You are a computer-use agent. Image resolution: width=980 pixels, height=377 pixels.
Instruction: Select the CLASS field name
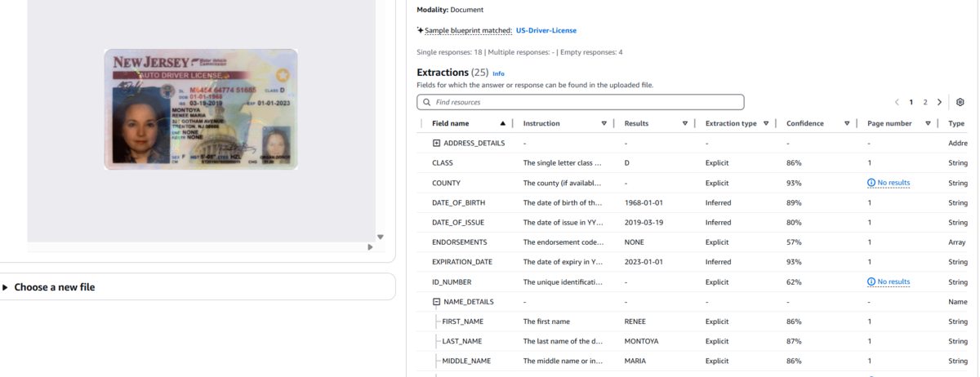[x=443, y=163]
